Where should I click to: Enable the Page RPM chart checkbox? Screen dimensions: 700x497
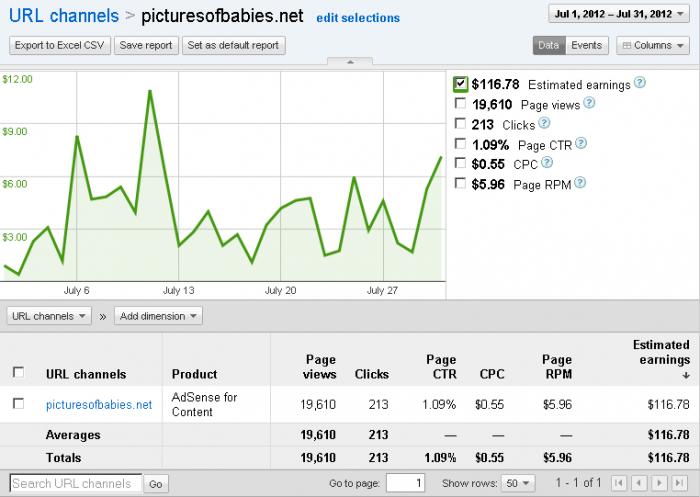coord(460,183)
